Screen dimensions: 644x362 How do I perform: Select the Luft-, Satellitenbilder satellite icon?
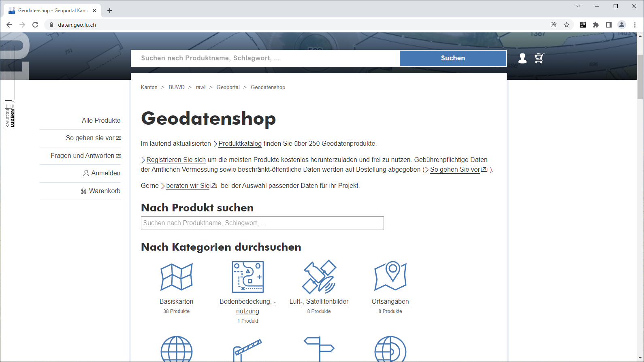(x=319, y=277)
